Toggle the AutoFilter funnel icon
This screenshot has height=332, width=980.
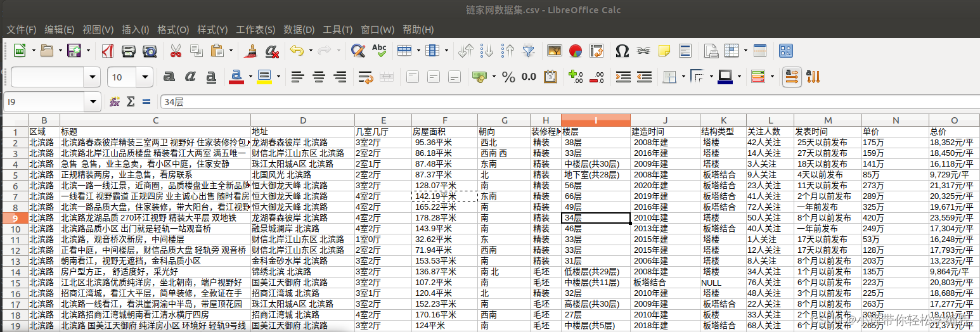point(528,51)
